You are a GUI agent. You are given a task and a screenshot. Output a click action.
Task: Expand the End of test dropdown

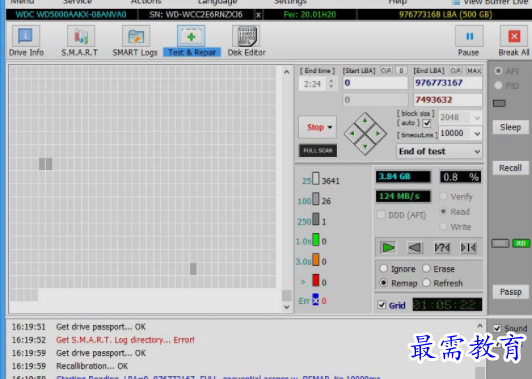pos(439,151)
